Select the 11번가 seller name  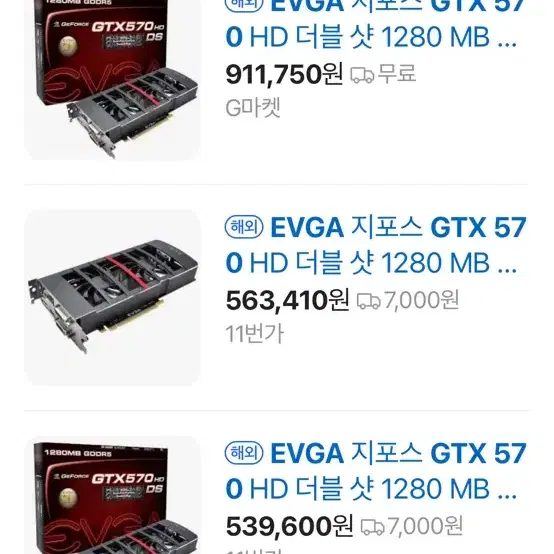pyautogui.click(x=254, y=334)
